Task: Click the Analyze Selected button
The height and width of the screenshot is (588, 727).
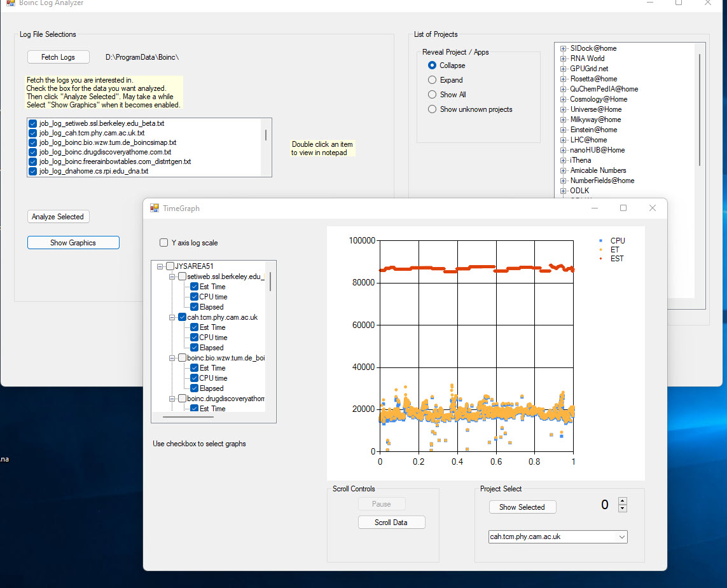Action: [x=58, y=217]
